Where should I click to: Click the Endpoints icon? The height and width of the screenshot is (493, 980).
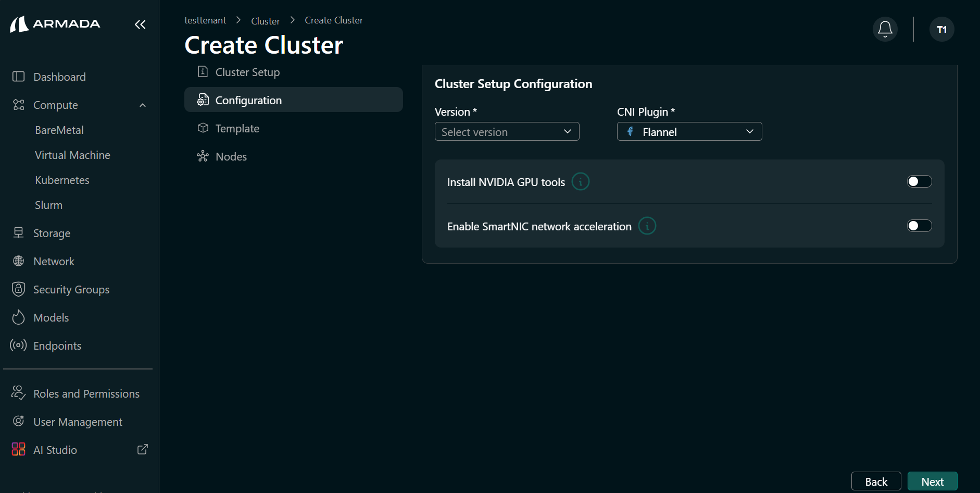coord(18,346)
